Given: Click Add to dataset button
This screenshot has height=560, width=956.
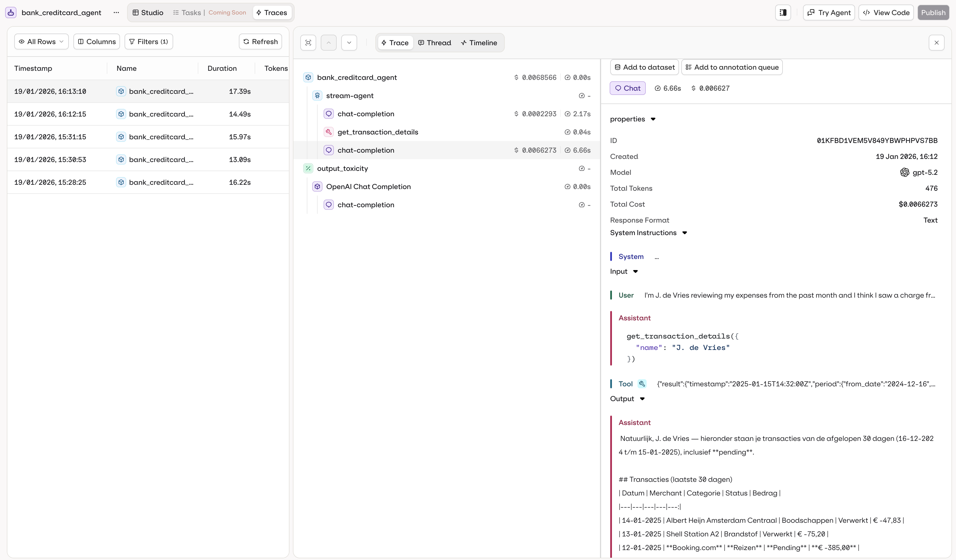Looking at the screenshot, I should click(x=644, y=67).
